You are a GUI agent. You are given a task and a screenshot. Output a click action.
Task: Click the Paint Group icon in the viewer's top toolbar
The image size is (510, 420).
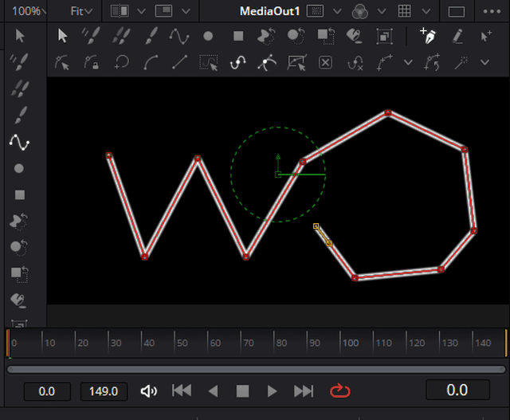click(x=384, y=36)
